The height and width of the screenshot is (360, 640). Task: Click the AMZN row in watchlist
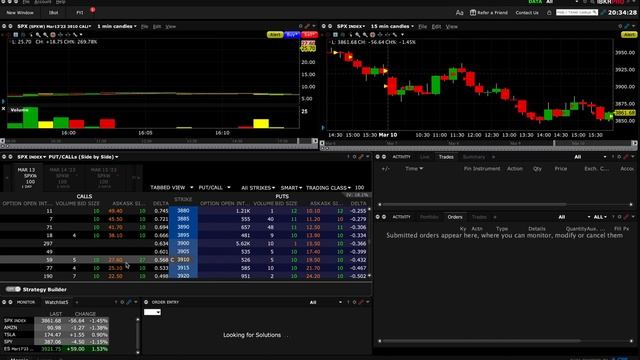click(x=56, y=328)
